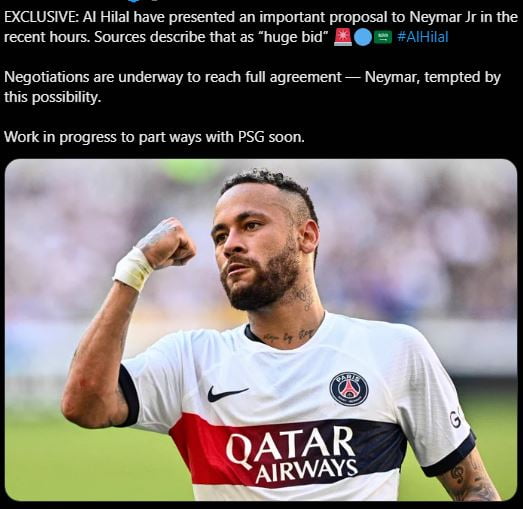Viewport: 523px width, 509px height.
Task: Click the Saudi Arabia flag emoji
Action: click(x=383, y=37)
